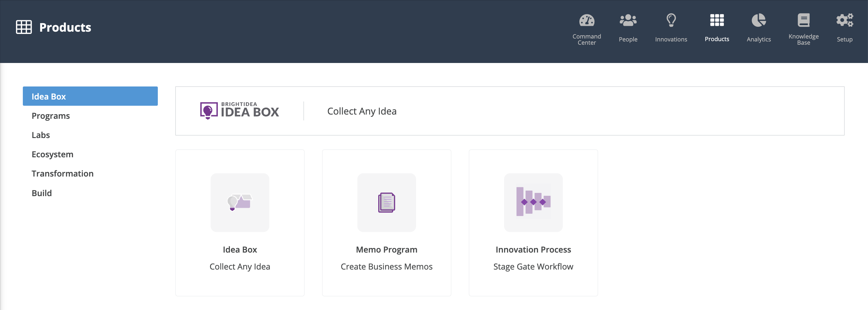Click the Setup nav label
This screenshot has width=868, height=310.
pyautogui.click(x=845, y=39)
